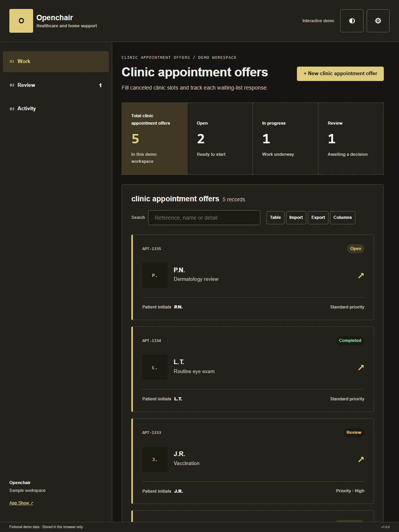The width and height of the screenshot is (399, 532).
Task: Click the Dermatology review text
Action: 196,279
